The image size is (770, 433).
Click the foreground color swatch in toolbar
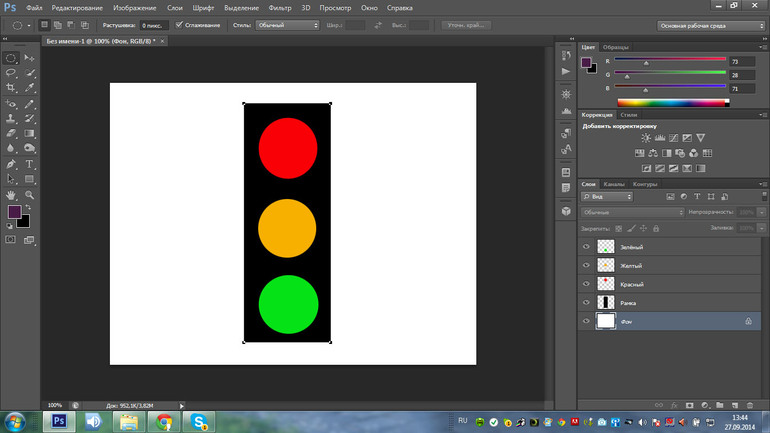pyautogui.click(x=14, y=213)
